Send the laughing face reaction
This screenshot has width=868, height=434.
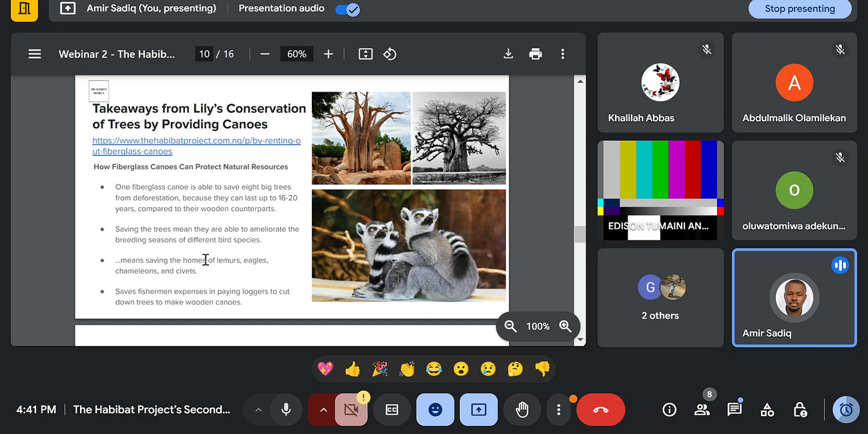pos(434,369)
